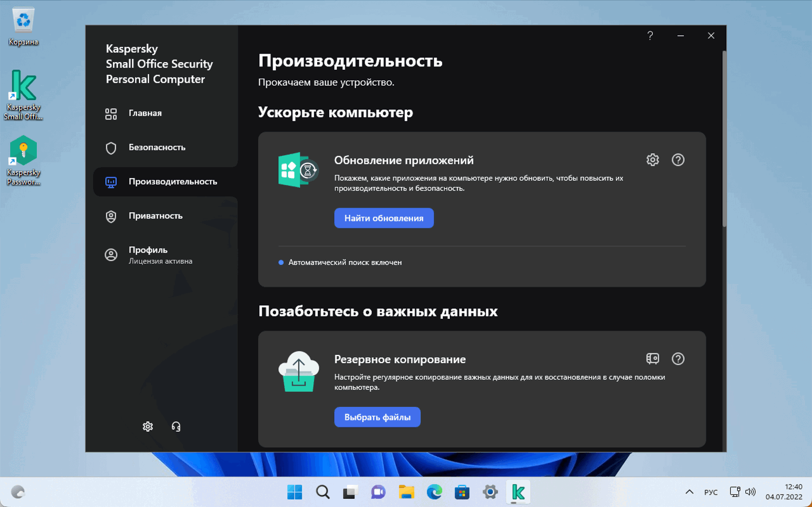The width and height of the screenshot is (812, 507).
Task: Click the Безопасность shield icon
Action: 111,148
